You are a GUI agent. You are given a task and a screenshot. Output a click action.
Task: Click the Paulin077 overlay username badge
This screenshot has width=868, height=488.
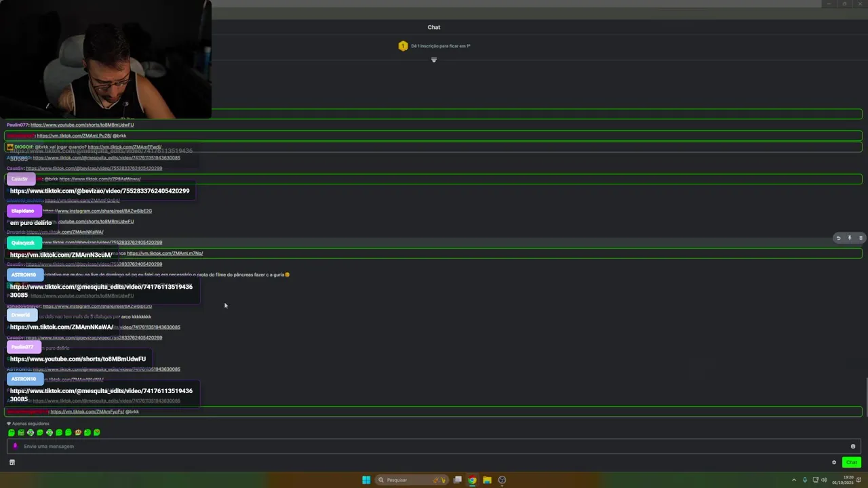click(22, 347)
